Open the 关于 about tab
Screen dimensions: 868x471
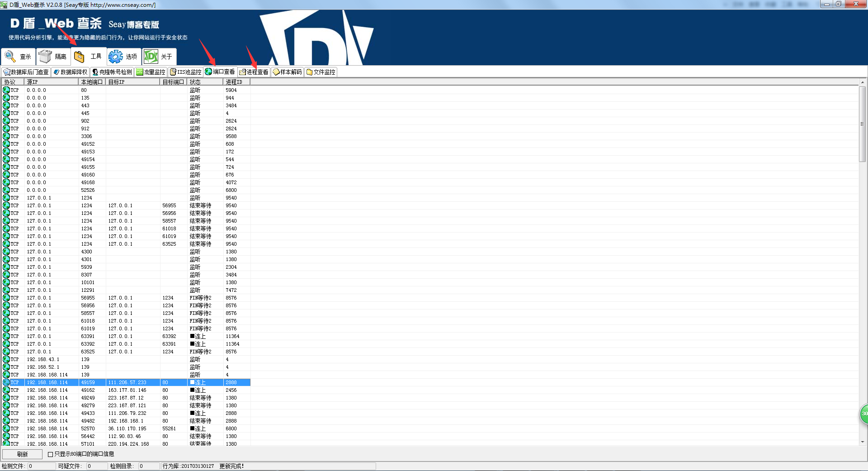(159, 57)
